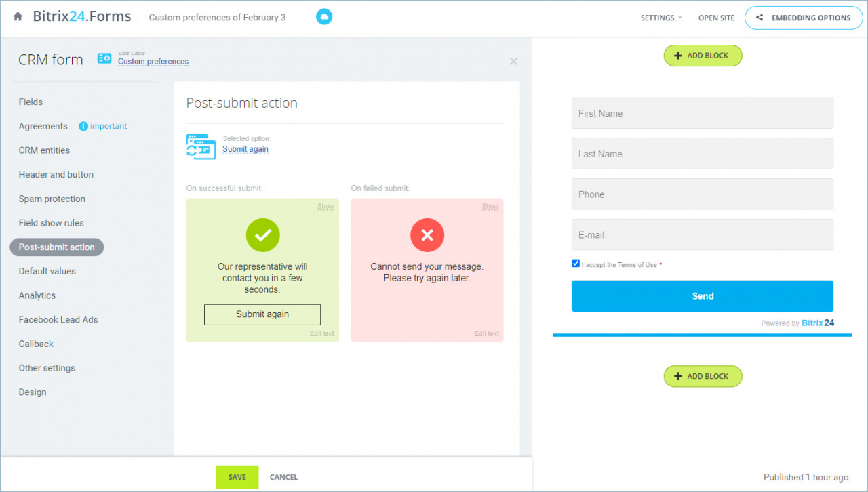Image resolution: width=868 pixels, height=492 pixels.
Task: Click Custom preferences use case link
Action: pos(153,62)
